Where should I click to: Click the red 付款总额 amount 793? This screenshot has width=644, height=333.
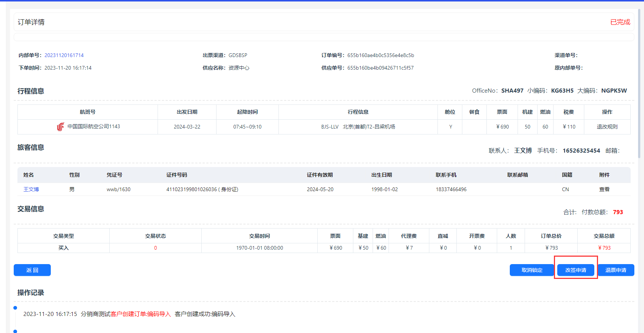point(618,212)
